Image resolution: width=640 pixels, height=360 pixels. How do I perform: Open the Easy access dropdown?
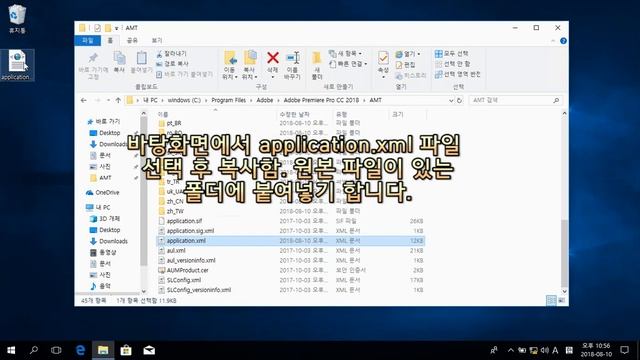coord(348,64)
